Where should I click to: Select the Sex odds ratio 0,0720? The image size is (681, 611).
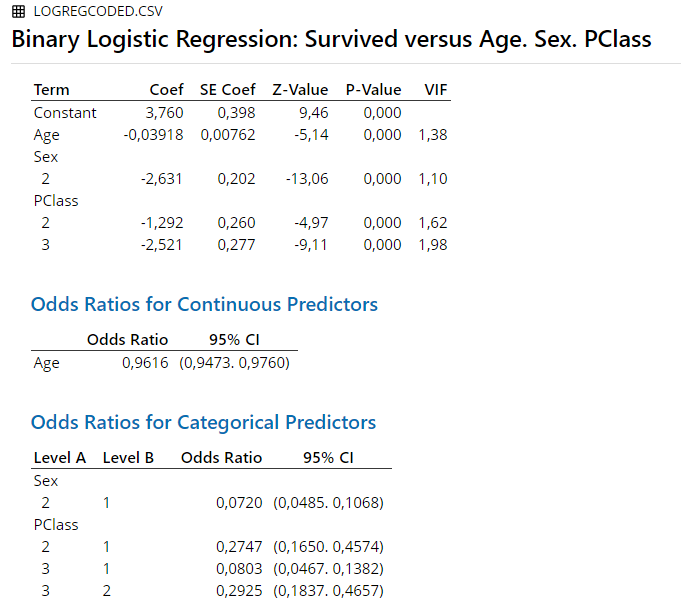(x=239, y=503)
